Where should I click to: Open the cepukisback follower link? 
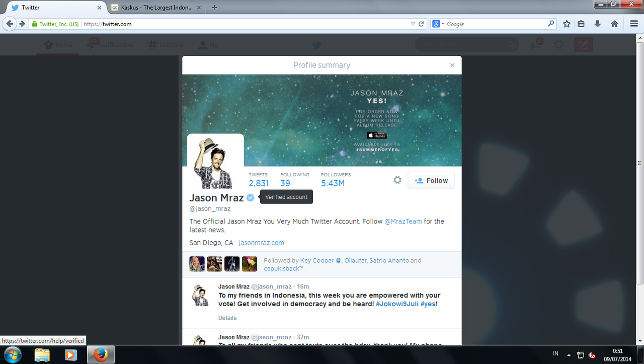tap(284, 268)
